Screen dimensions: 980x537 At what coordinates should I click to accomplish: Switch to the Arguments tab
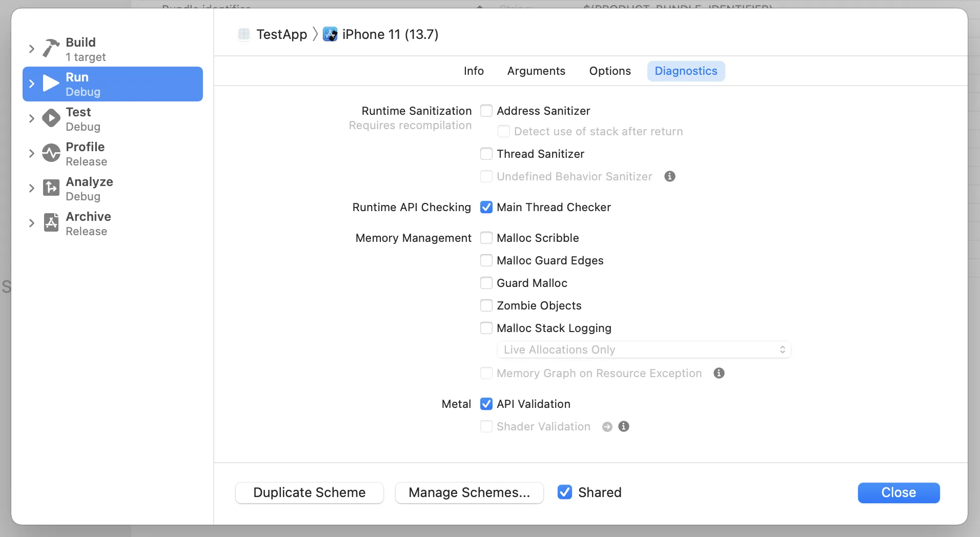click(x=536, y=71)
